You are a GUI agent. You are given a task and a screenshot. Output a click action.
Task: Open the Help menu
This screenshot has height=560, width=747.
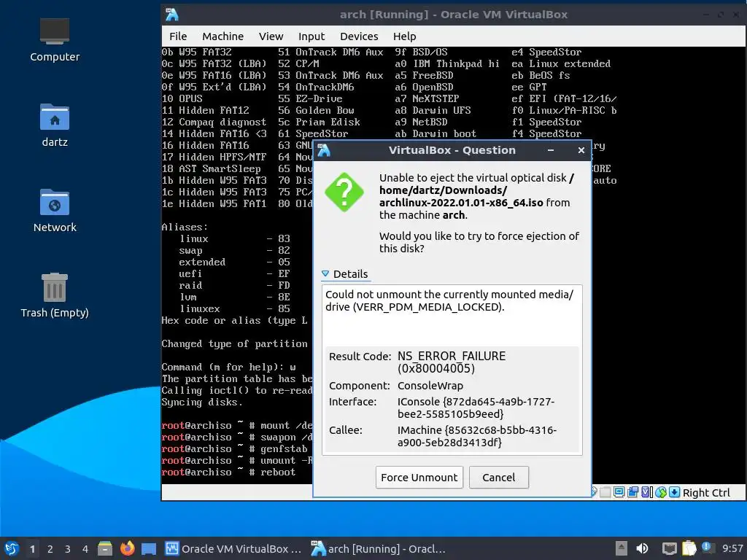tap(404, 36)
